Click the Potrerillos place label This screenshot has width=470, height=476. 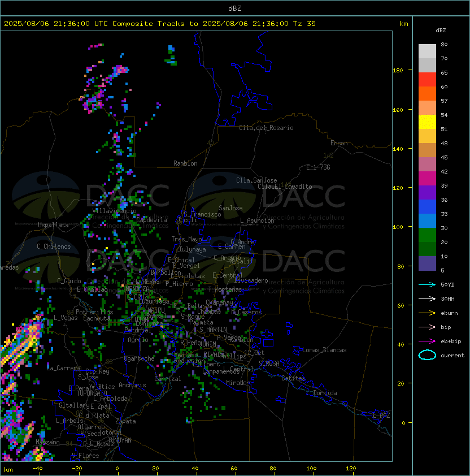tap(94, 312)
